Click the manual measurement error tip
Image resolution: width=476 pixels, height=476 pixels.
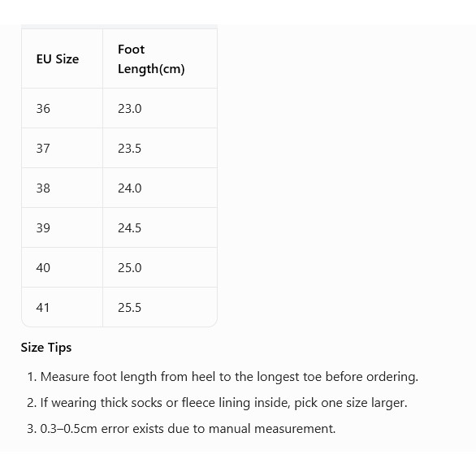(181, 429)
